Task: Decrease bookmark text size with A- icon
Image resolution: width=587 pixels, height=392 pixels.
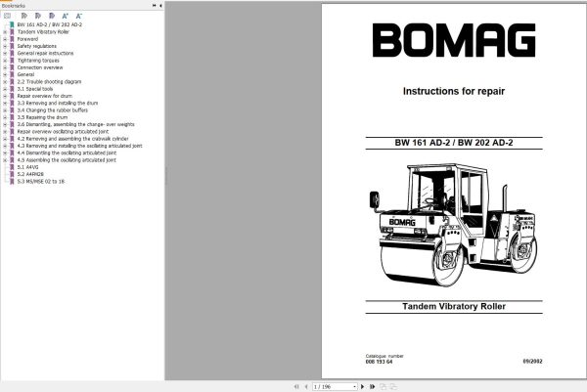Action: click(78, 16)
